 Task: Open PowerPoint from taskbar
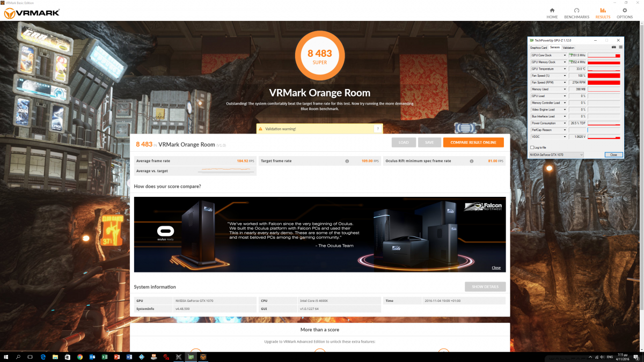pyautogui.click(x=117, y=357)
